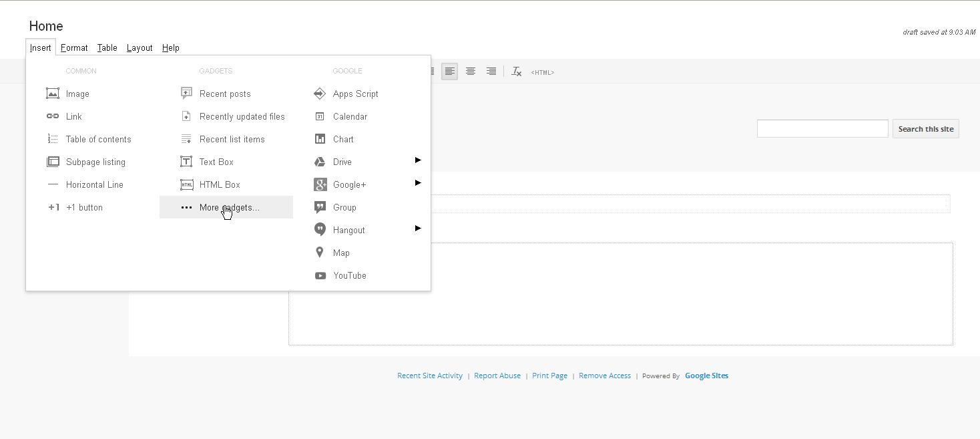This screenshot has width=980, height=439.
Task: Click the site search text field
Action: [822, 129]
